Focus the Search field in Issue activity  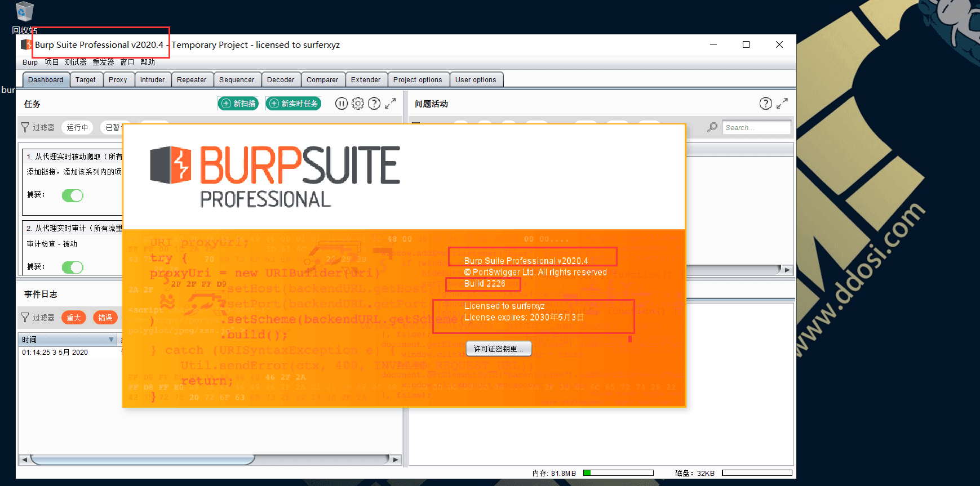(756, 128)
